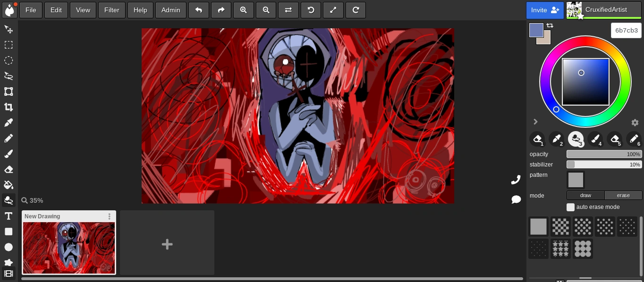Select the Lasso selection tool

click(x=8, y=76)
